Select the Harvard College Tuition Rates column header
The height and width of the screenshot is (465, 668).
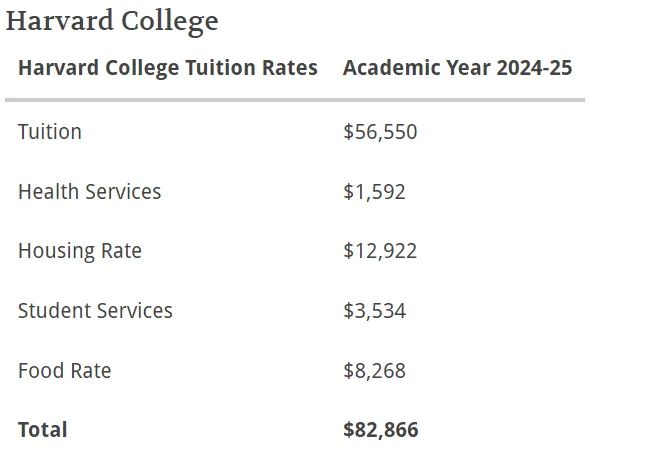[x=167, y=68]
